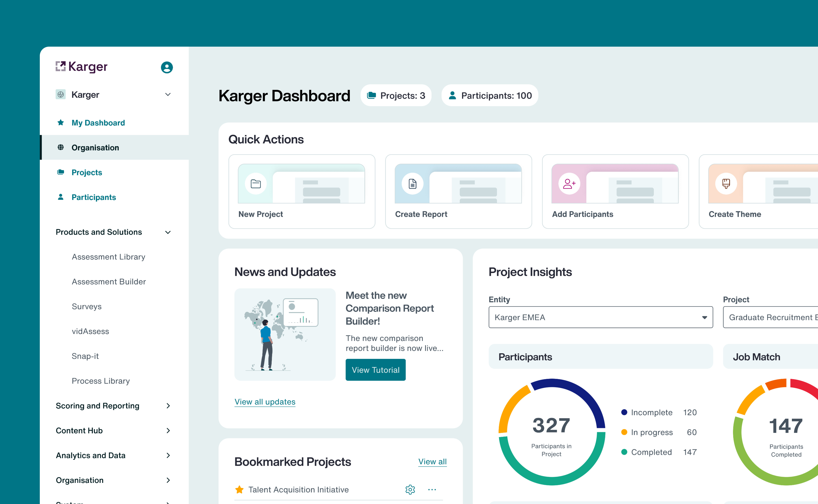Open vidAssess in the sidebar
The image size is (818, 504).
pos(90,331)
